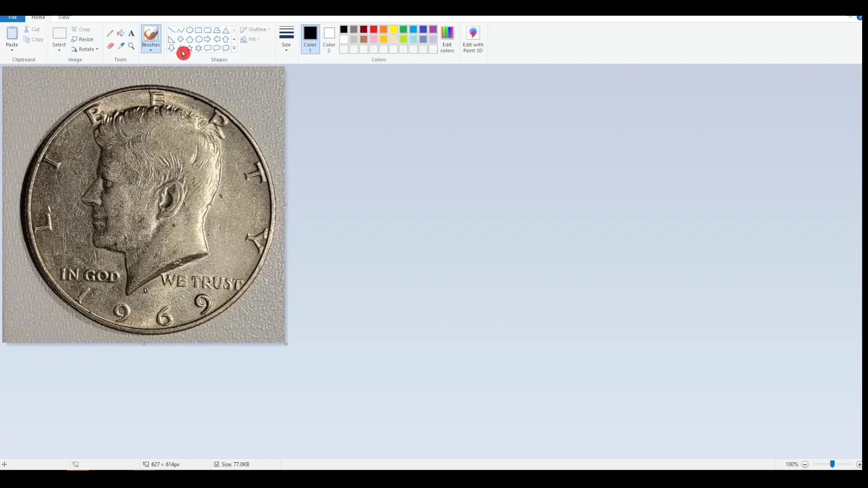The image size is (868, 488).
Task: Select the Magnifier tool
Action: point(131,46)
